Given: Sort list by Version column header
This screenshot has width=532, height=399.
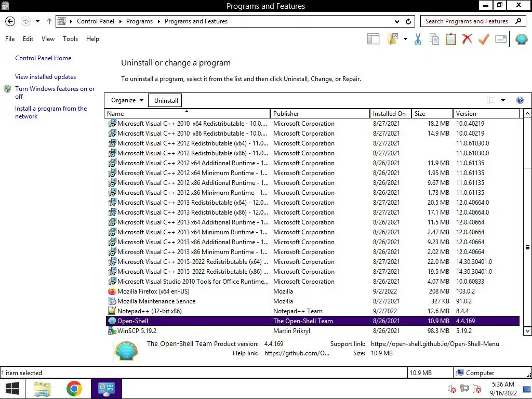Looking at the screenshot, I should point(486,114).
